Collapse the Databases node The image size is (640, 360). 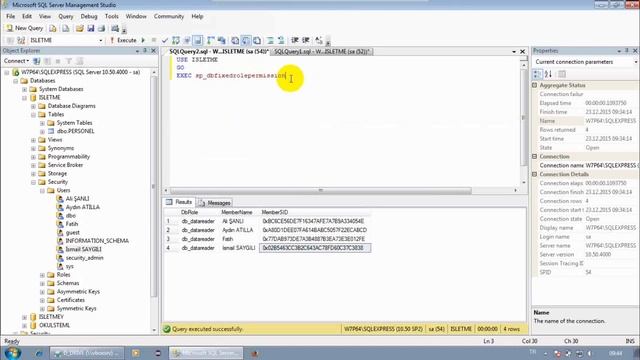16,81
